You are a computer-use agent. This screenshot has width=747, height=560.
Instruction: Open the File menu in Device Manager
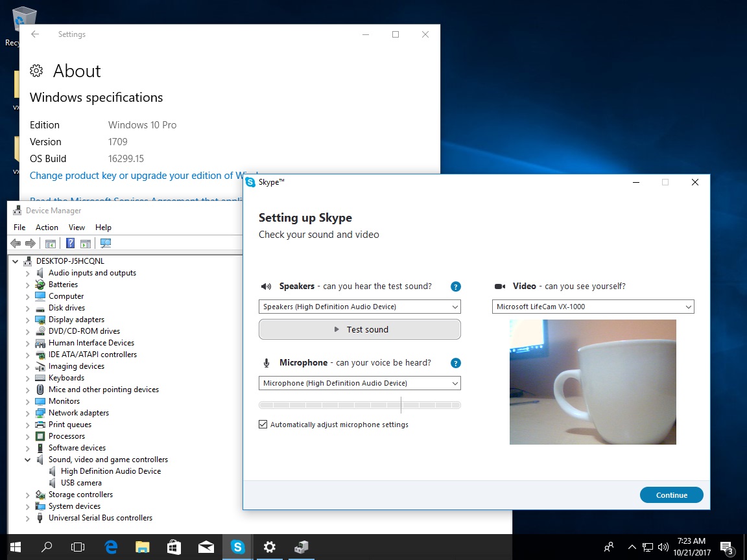(x=19, y=227)
